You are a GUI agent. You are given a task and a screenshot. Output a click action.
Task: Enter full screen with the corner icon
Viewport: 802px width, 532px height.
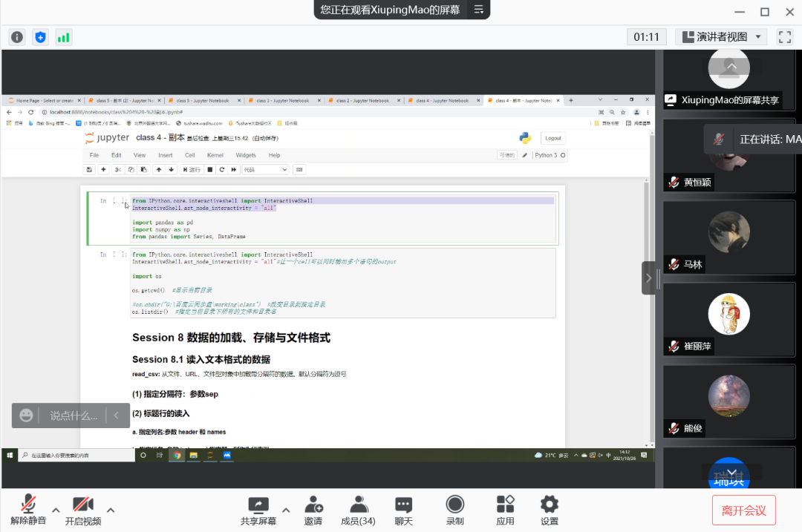coord(785,37)
